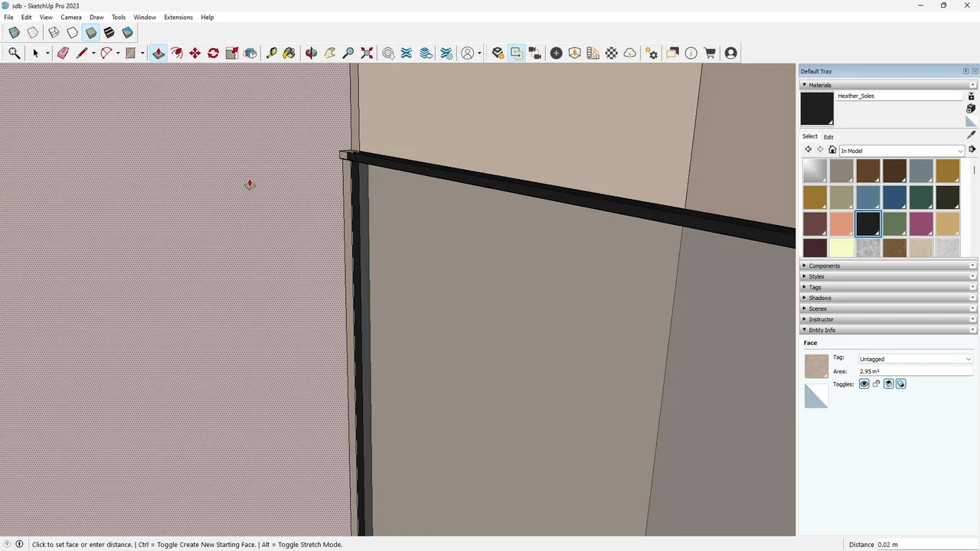Click the Zoom Extents red arrows icon
980x551 pixels.
[367, 53]
